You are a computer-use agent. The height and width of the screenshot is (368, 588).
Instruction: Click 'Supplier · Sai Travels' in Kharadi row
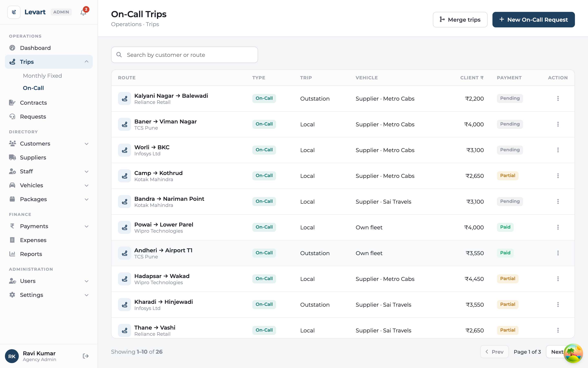pyautogui.click(x=383, y=305)
